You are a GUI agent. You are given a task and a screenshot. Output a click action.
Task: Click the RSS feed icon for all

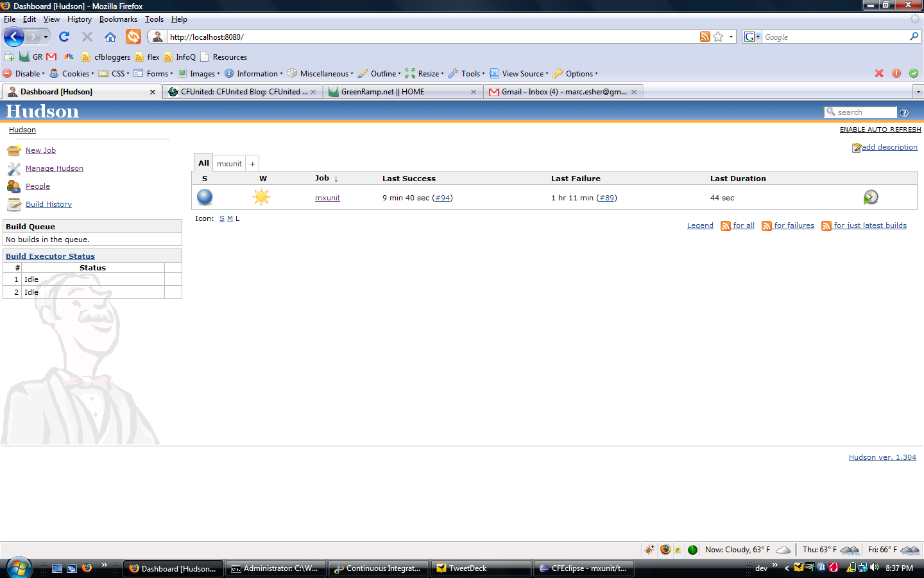[726, 226]
